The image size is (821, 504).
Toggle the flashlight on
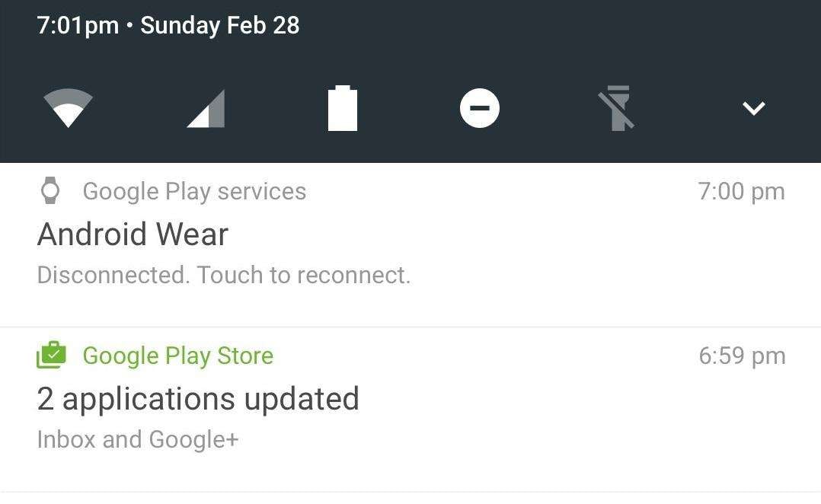point(617,108)
